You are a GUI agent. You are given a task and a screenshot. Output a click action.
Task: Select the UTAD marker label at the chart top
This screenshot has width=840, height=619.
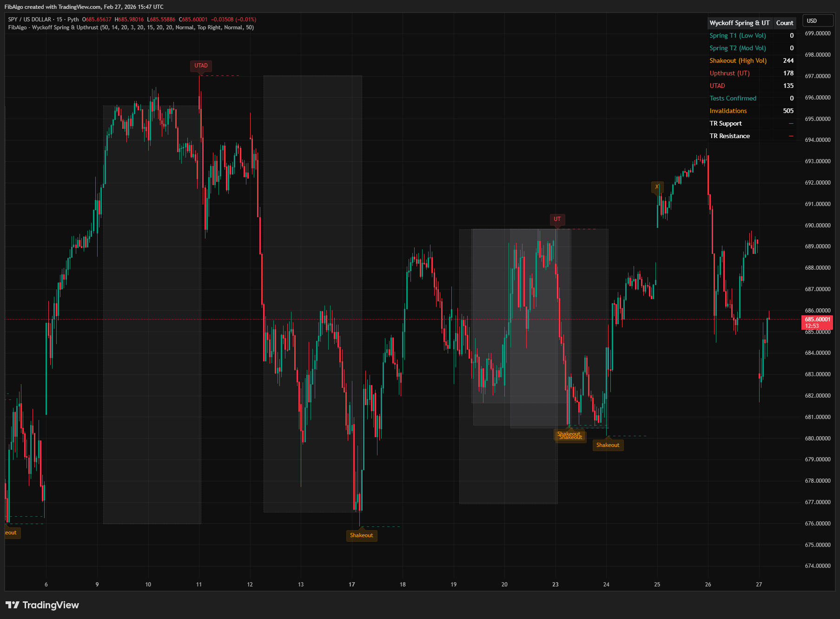(x=200, y=66)
